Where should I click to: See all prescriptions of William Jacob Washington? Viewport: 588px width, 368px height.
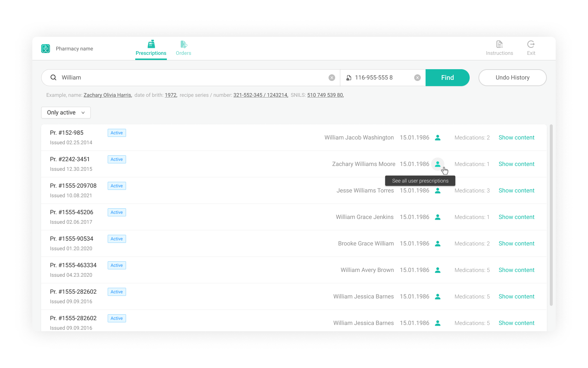click(438, 138)
